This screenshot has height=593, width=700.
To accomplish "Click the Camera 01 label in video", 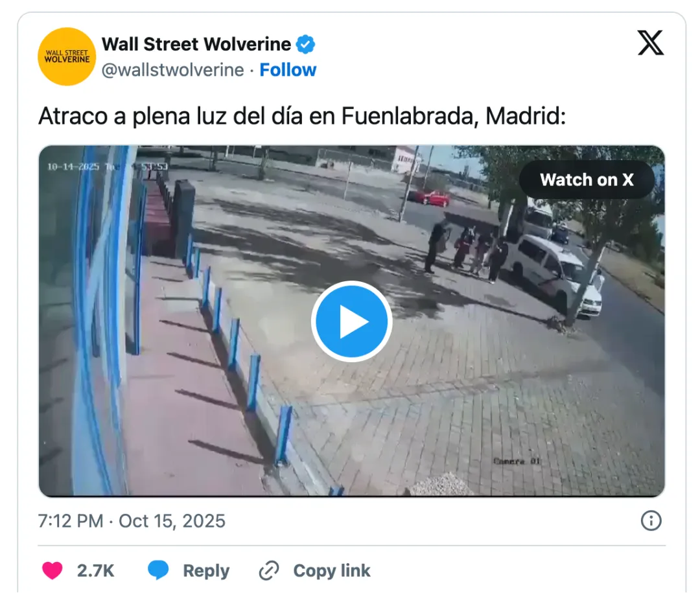I will point(517,461).
